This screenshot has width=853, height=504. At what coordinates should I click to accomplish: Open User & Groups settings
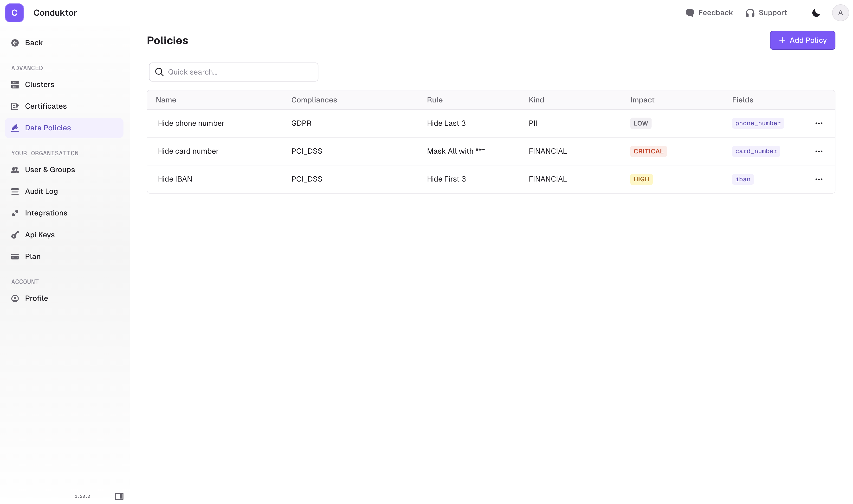[50, 169]
